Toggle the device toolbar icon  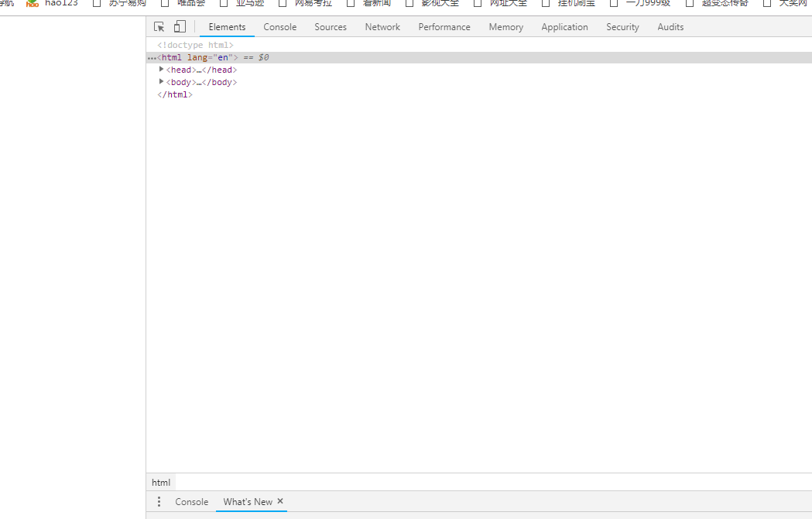tap(180, 27)
